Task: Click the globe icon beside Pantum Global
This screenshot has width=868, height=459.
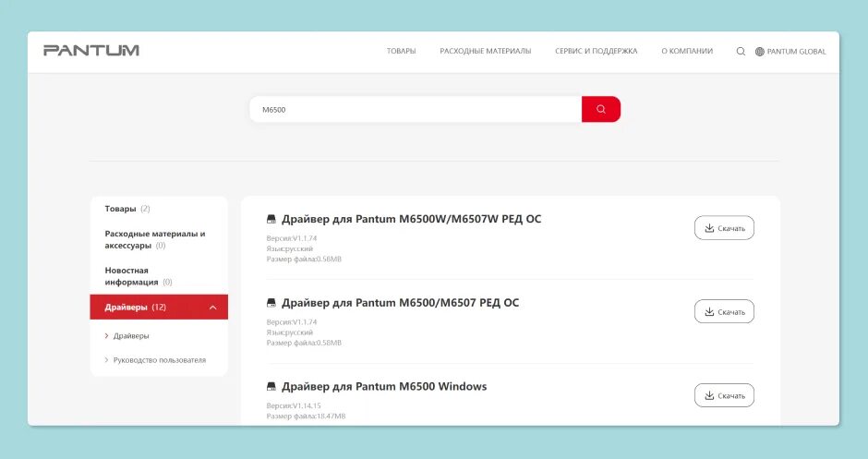Action: (759, 52)
